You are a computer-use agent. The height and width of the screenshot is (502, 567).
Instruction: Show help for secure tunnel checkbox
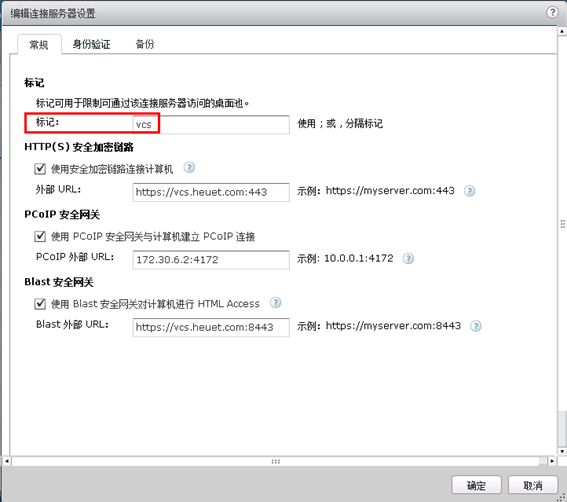coord(189,168)
